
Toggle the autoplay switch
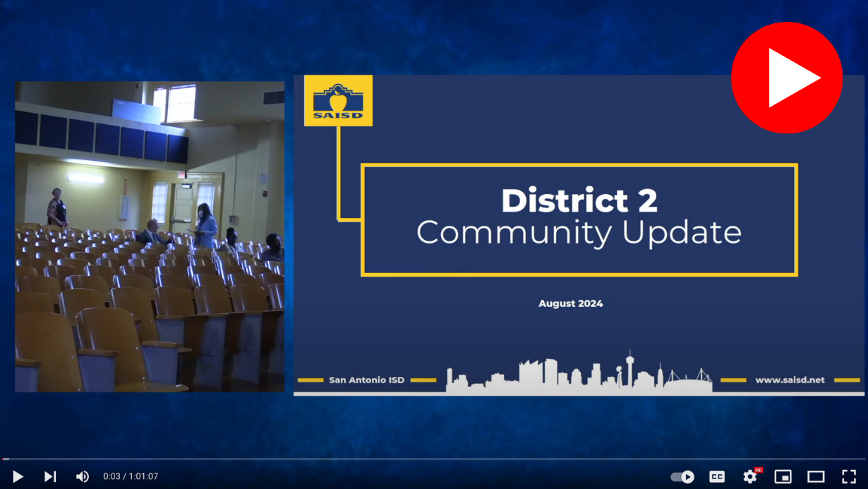click(682, 477)
